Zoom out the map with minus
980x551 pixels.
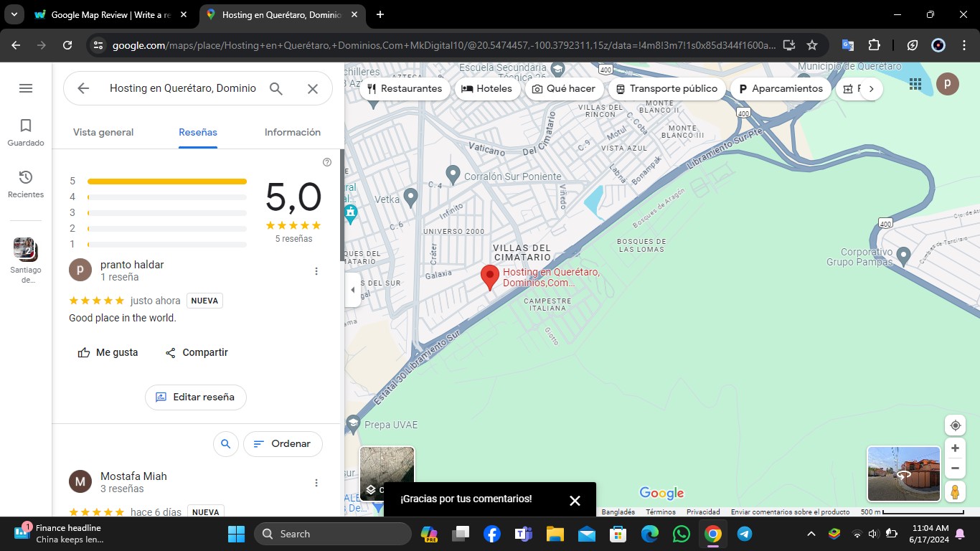point(955,468)
